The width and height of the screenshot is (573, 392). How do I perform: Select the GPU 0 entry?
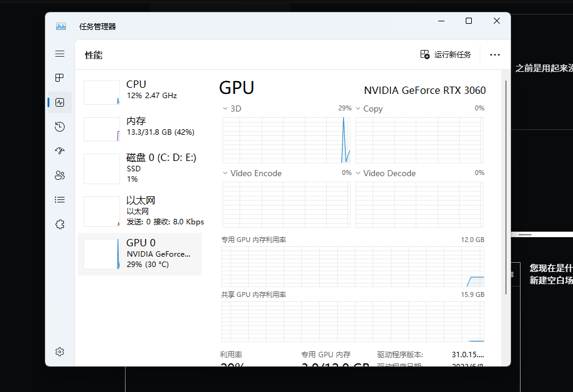[x=140, y=254]
